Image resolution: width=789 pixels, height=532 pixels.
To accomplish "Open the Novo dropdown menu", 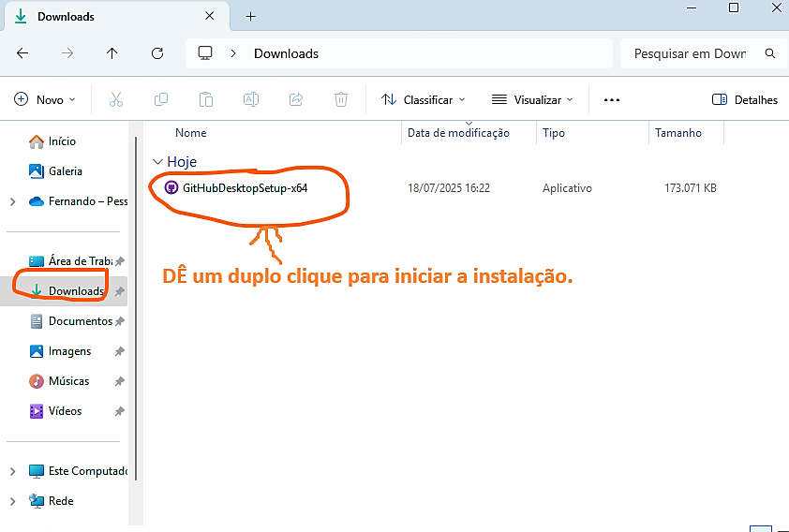I will [45, 99].
